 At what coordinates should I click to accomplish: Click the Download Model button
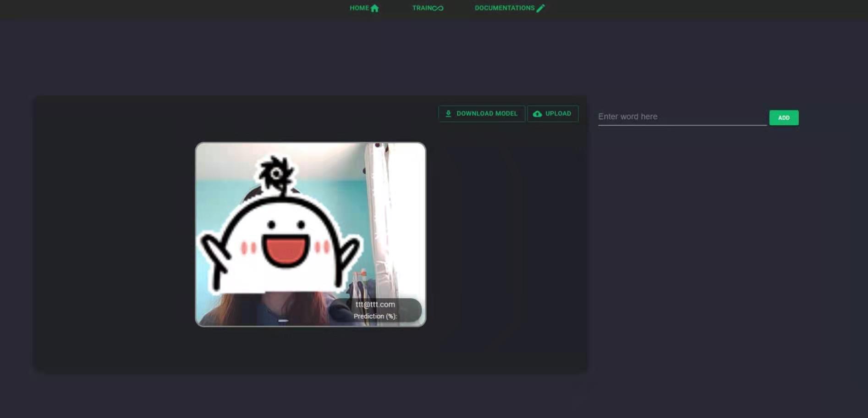(482, 113)
